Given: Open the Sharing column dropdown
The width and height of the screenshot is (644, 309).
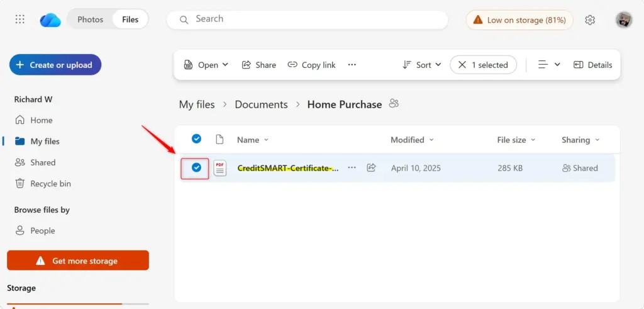Looking at the screenshot, I should click(580, 140).
